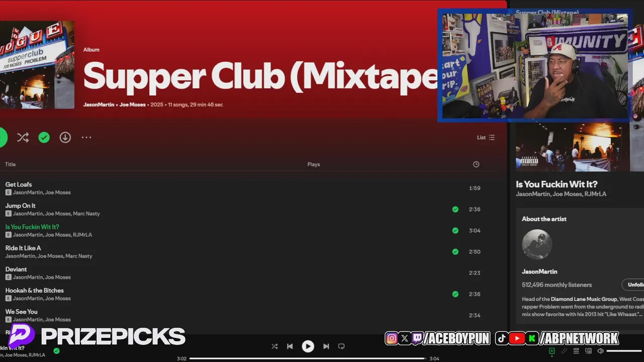The image size is (644, 362).
Task: Toggle shuffle in the bottom player bar
Action: pos(274,346)
